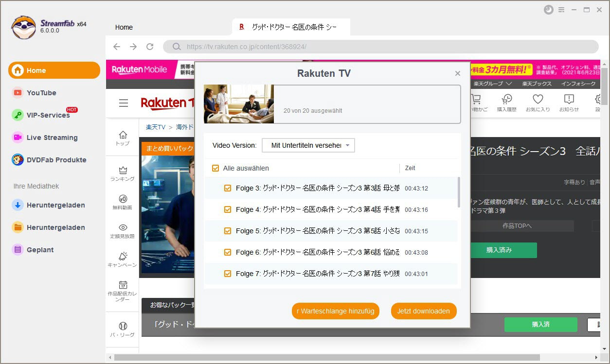Toggle the Alle auswählen checkbox
The image size is (610, 364).
pos(215,168)
